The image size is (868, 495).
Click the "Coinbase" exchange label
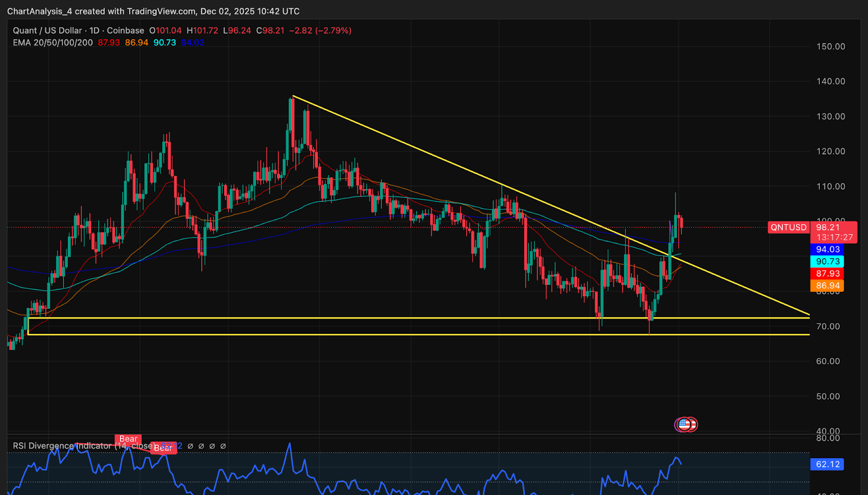click(125, 30)
